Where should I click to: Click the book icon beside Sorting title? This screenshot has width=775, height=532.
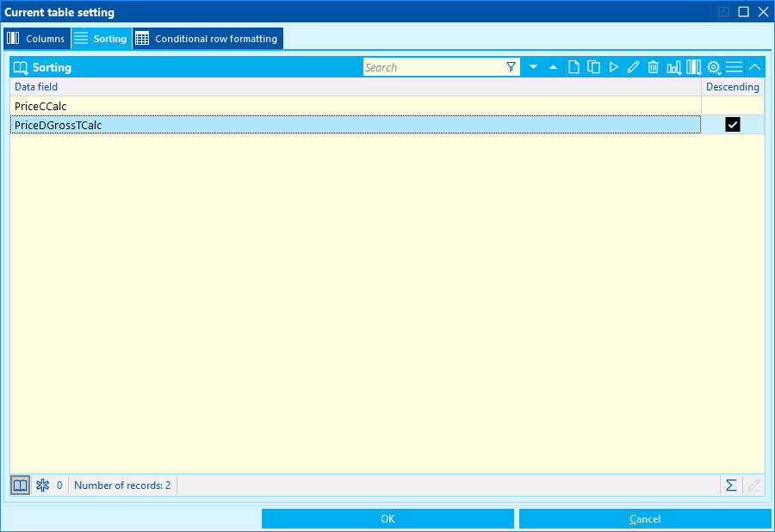click(21, 68)
